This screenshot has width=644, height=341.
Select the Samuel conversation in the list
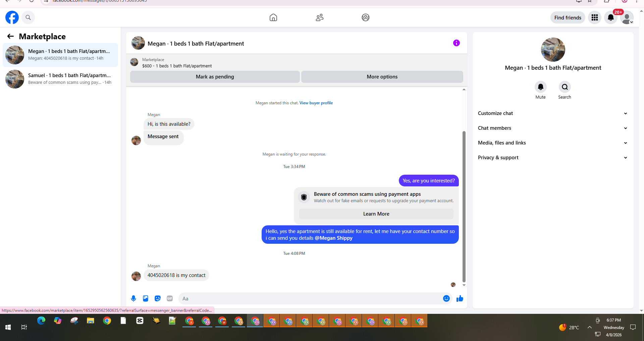60,79
